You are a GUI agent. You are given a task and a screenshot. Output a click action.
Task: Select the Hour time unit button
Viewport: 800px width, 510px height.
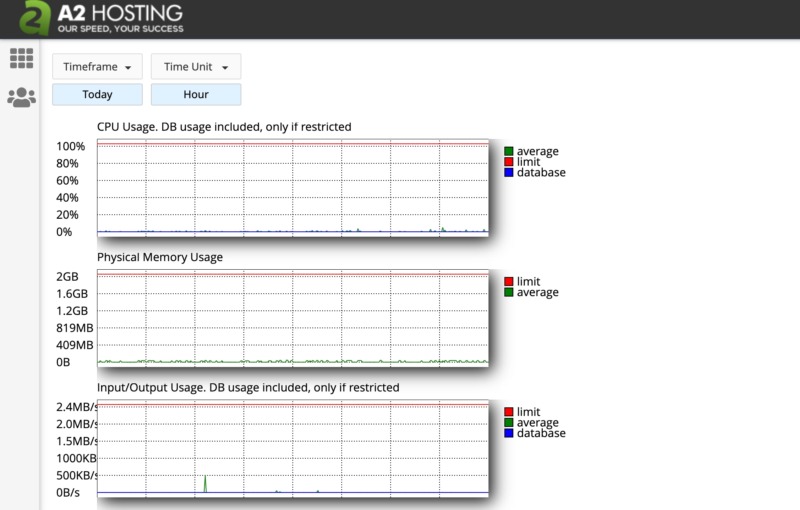point(196,95)
